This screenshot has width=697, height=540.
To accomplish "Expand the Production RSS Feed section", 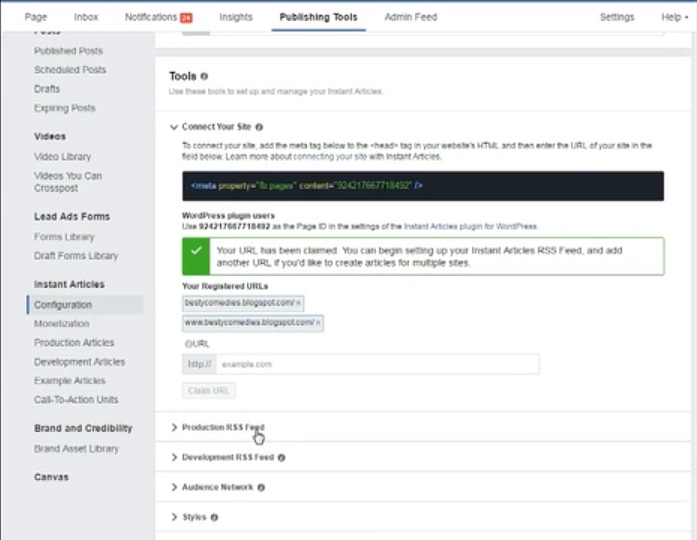I will click(x=174, y=428).
